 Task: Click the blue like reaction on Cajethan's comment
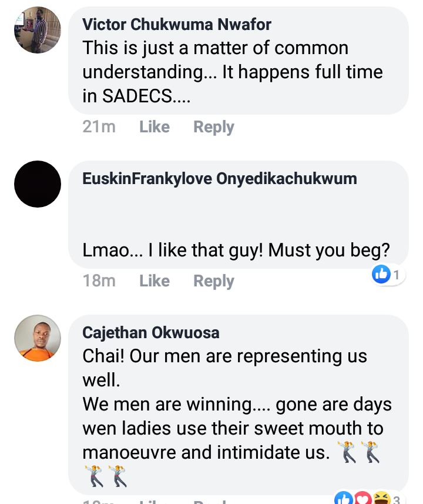point(343,499)
